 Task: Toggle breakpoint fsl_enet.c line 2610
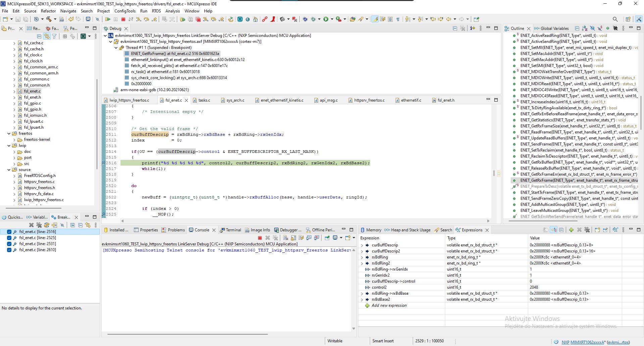(x=9, y=249)
